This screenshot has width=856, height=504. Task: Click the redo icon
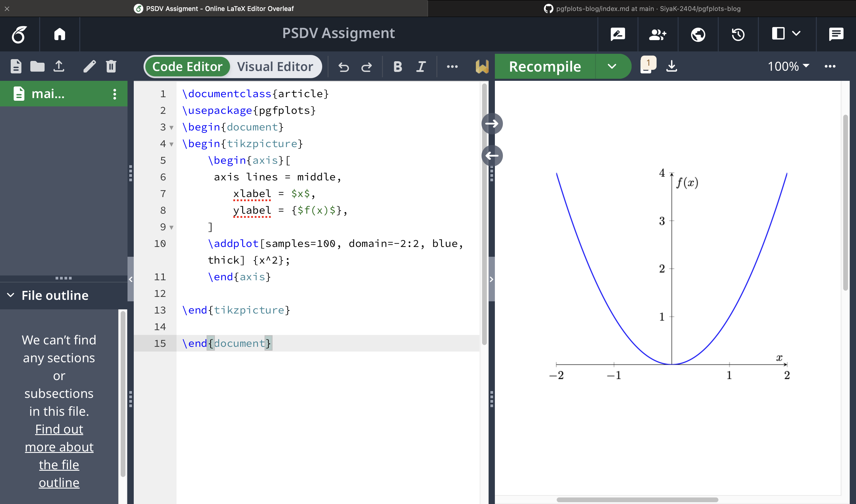click(x=366, y=66)
